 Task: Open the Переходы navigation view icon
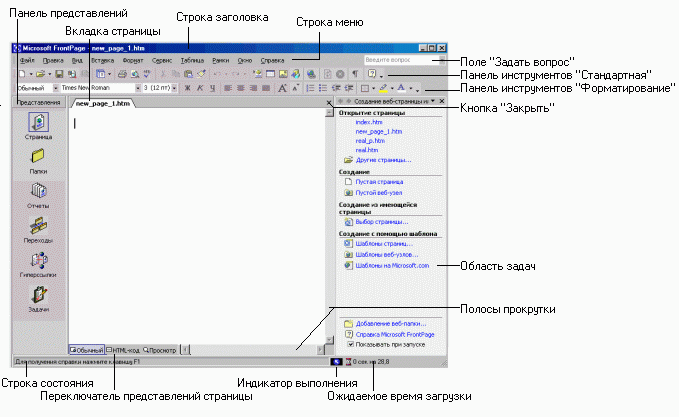pos(38,230)
